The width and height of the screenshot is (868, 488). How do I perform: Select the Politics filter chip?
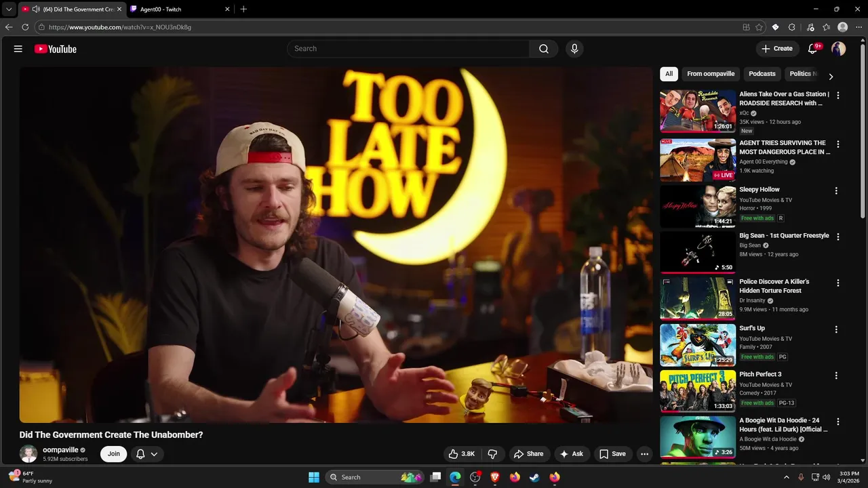point(803,74)
